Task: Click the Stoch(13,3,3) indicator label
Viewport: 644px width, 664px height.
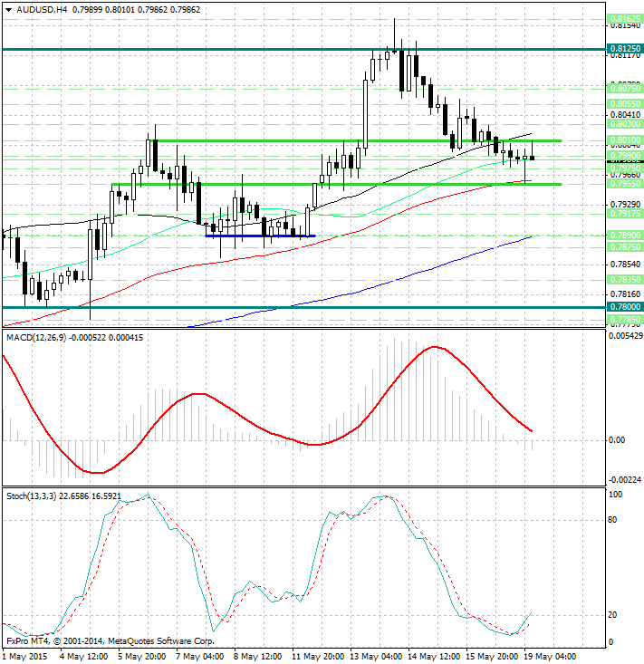Action: [x=33, y=496]
